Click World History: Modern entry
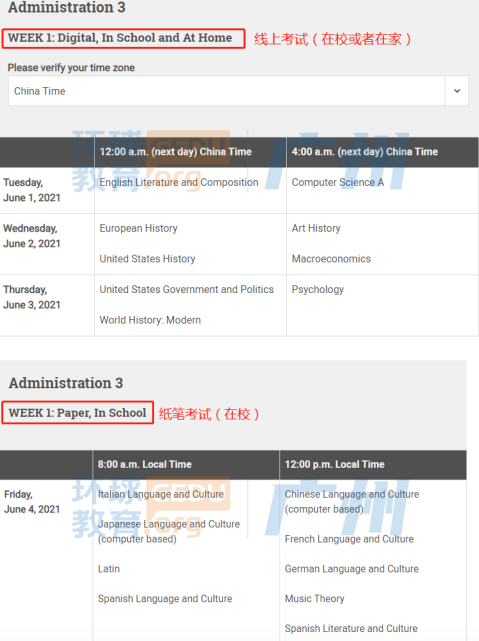This screenshot has height=641, width=479. (x=150, y=320)
